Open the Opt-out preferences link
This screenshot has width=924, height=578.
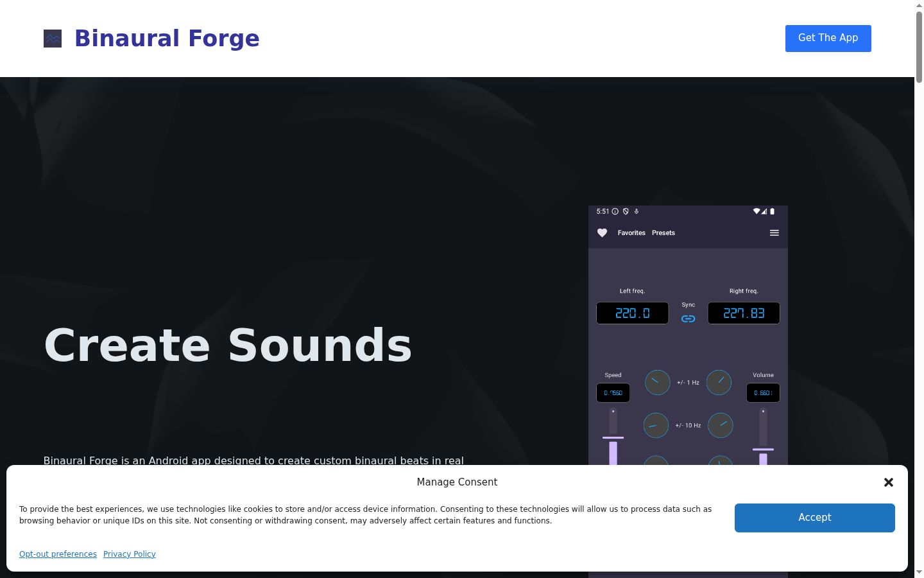point(58,554)
